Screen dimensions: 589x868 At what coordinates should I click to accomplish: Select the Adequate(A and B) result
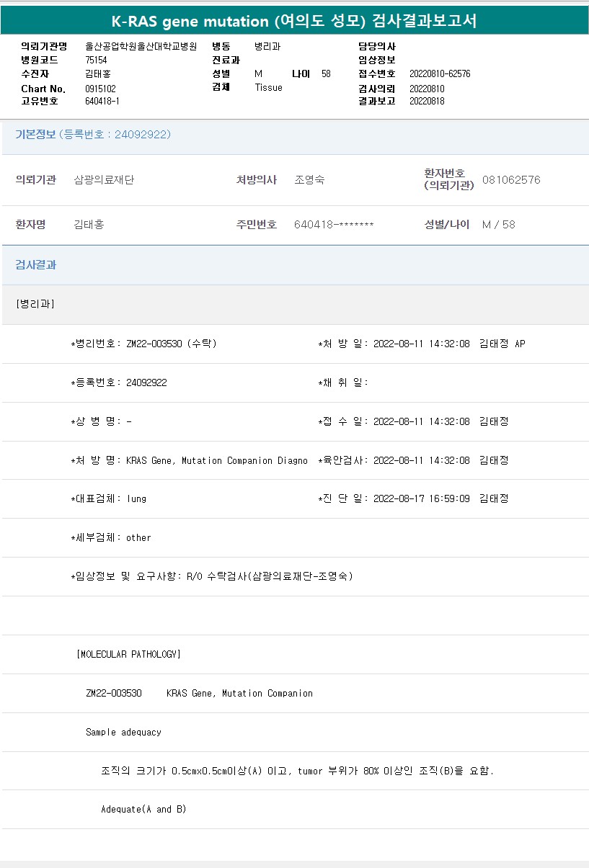(x=143, y=810)
